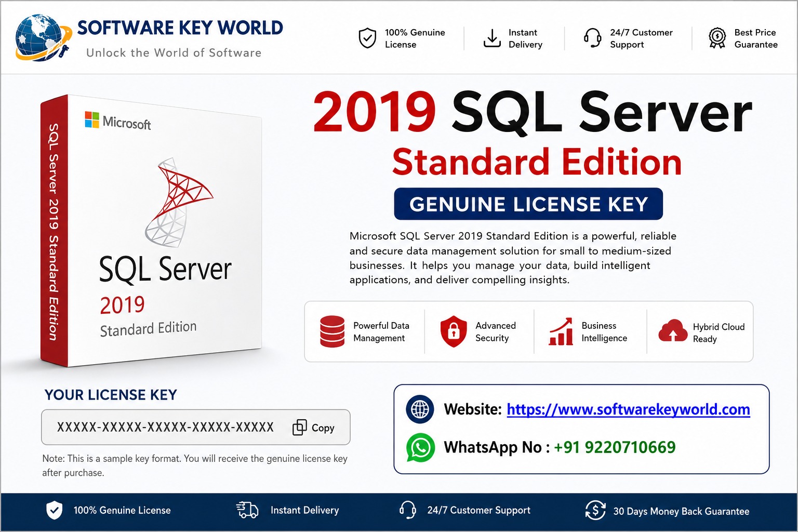Click the Hybrid Cloud upload cloud icon
This screenshot has height=532, width=798.
pos(673,330)
